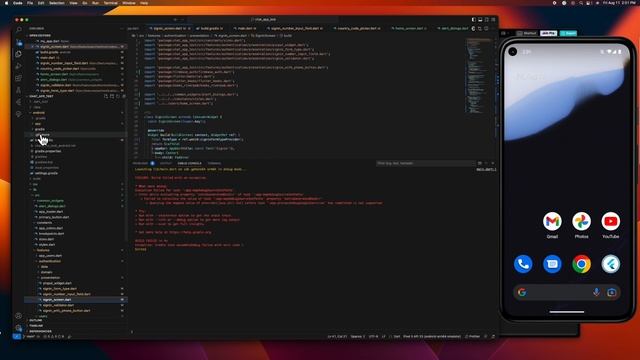Open the Chrome app on the emulator
This screenshot has width=640, height=360.
pos(581,264)
